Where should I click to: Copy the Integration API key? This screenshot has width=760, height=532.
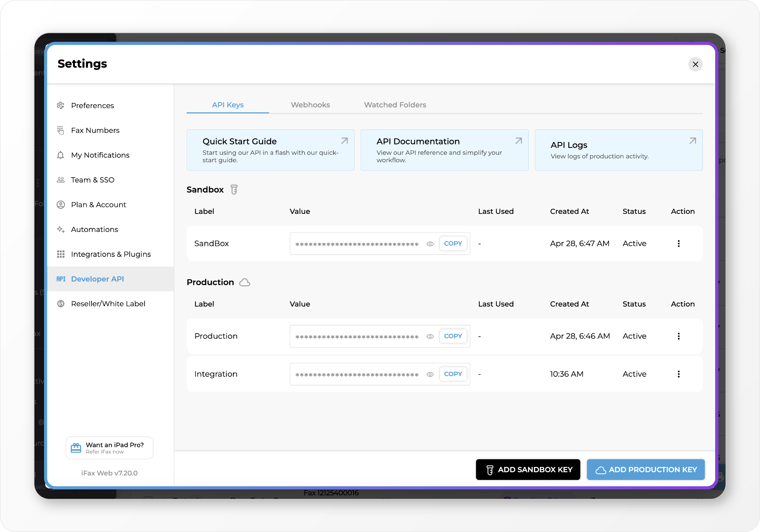(x=453, y=374)
